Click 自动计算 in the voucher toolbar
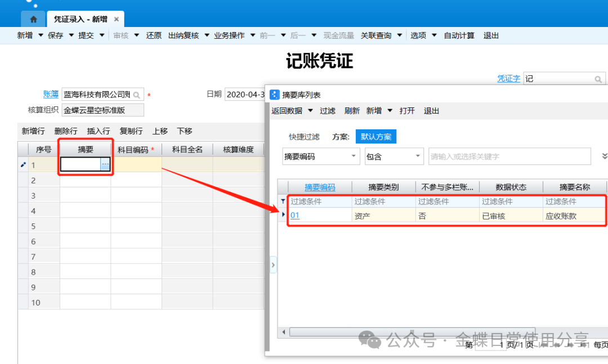Viewport: 608px width, 364px height. [459, 35]
